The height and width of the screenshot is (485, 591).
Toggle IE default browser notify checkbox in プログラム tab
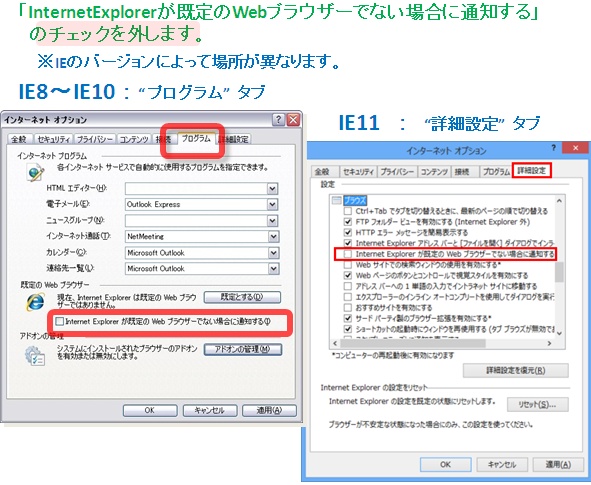[60, 321]
